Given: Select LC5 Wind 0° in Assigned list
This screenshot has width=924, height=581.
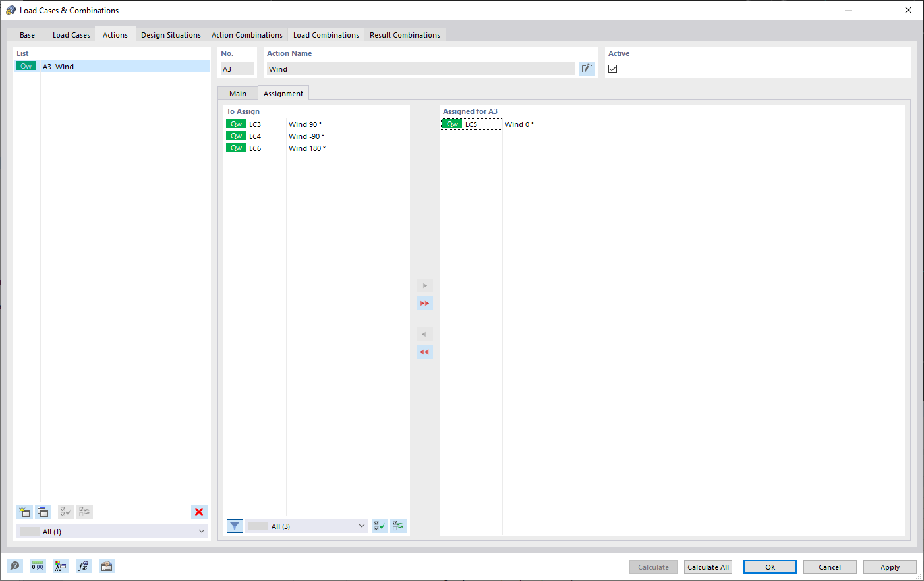Looking at the screenshot, I should (x=672, y=124).
